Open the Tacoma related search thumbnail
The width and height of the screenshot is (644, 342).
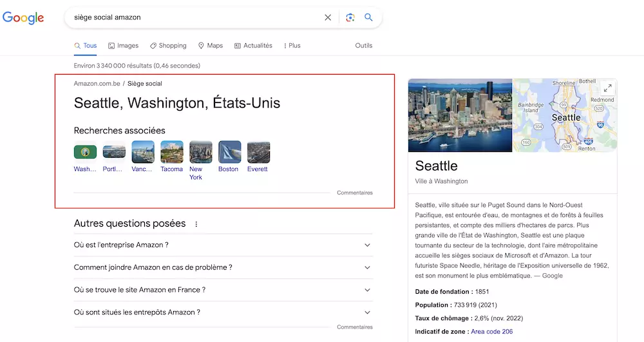point(172,152)
